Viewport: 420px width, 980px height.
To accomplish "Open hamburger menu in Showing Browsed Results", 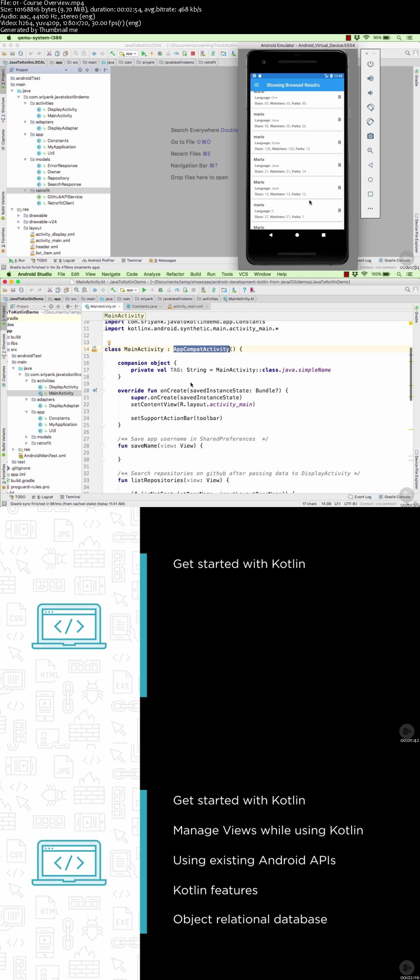I will click(x=257, y=85).
